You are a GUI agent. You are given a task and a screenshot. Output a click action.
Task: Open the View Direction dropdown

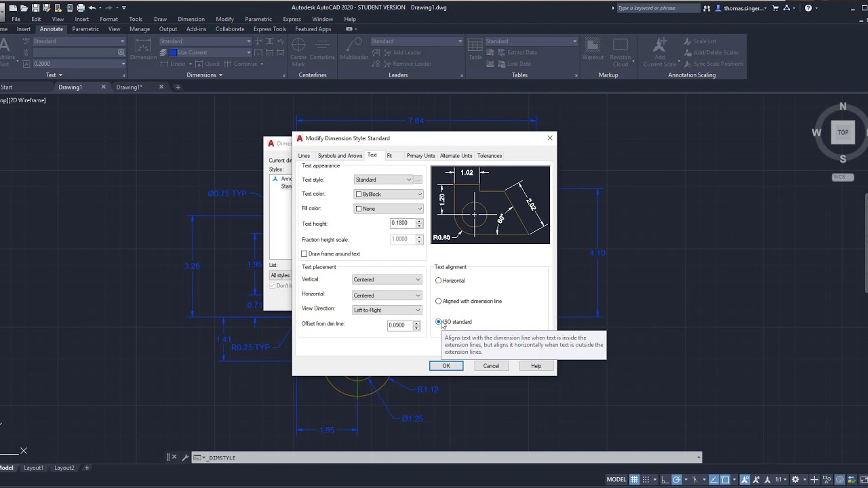(387, 310)
